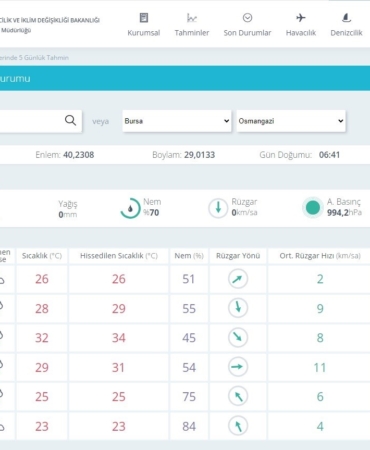Image resolution: width=370 pixels, height=450 pixels.
Task: Click the Tahminler menu label
Action: [x=192, y=33]
